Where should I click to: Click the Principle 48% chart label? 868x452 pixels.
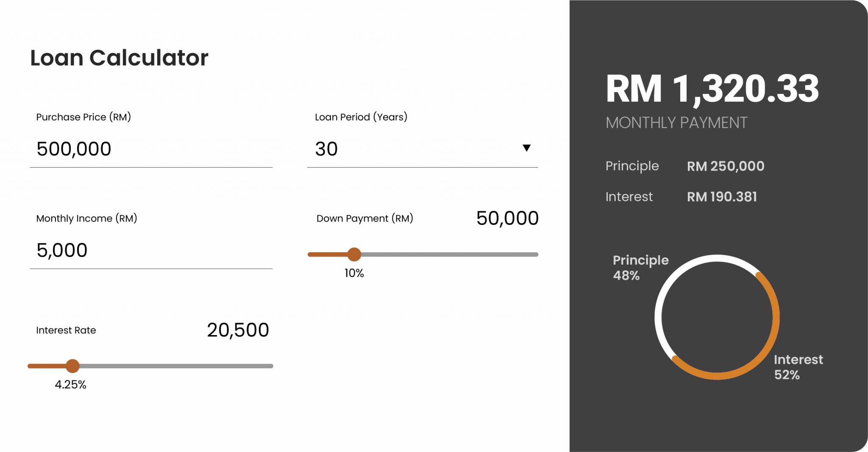(x=640, y=268)
